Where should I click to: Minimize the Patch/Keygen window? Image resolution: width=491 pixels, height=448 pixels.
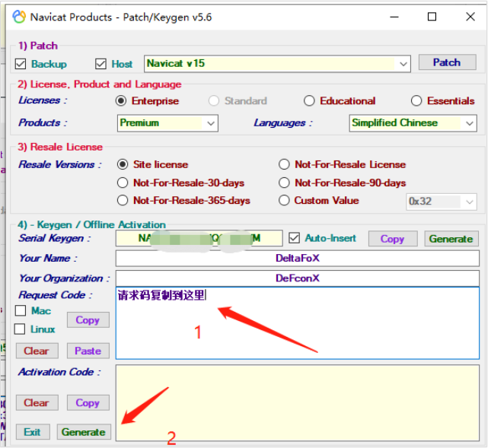[394, 17]
